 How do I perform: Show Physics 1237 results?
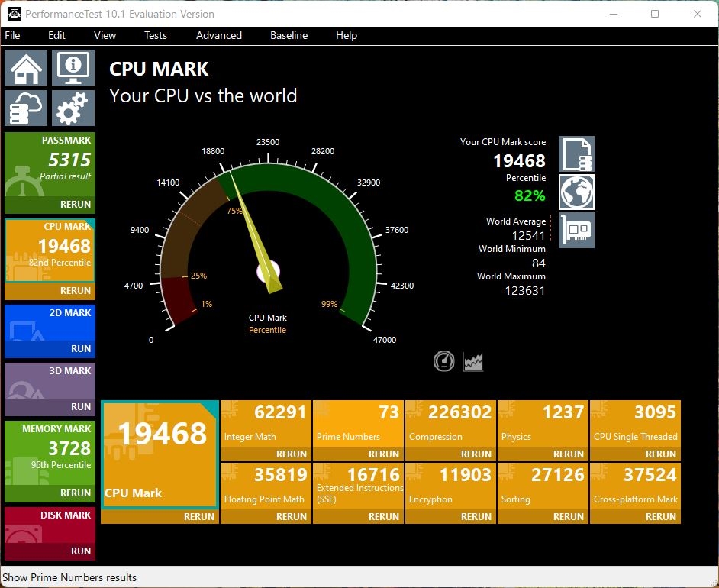click(x=543, y=424)
